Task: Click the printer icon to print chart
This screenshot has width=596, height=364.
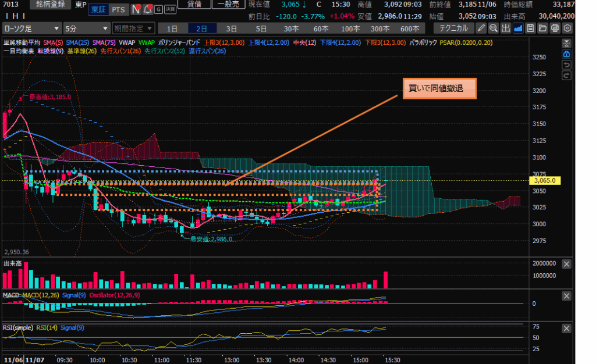Action: click(555, 28)
